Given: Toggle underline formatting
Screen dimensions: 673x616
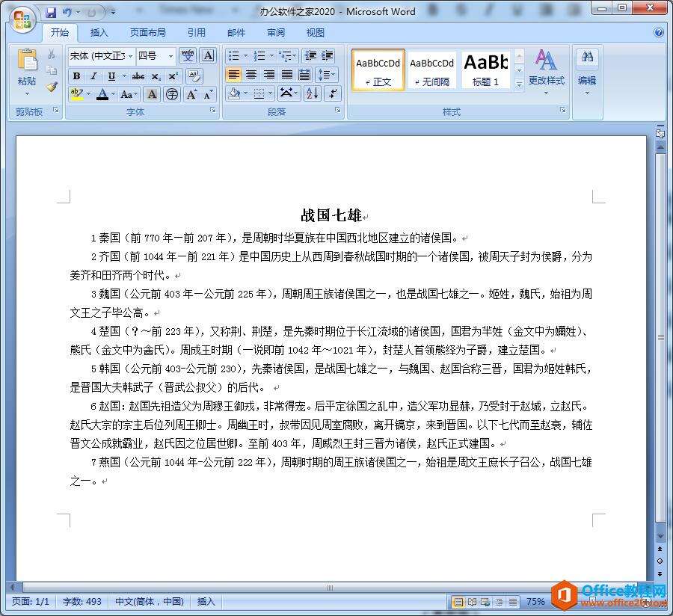Looking at the screenshot, I should click(111, 76).
